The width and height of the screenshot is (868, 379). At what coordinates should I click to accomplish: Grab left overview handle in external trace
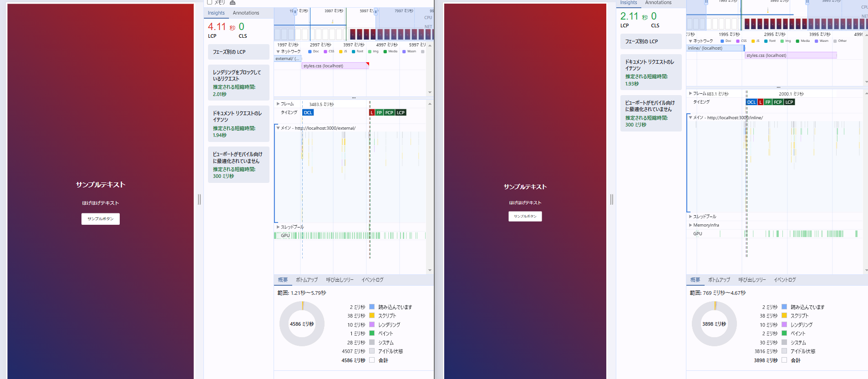click(x=295, y=12)
